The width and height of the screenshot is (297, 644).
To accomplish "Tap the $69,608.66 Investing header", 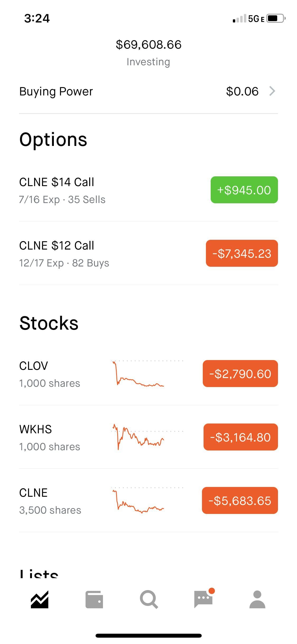I will coord(148,53).
